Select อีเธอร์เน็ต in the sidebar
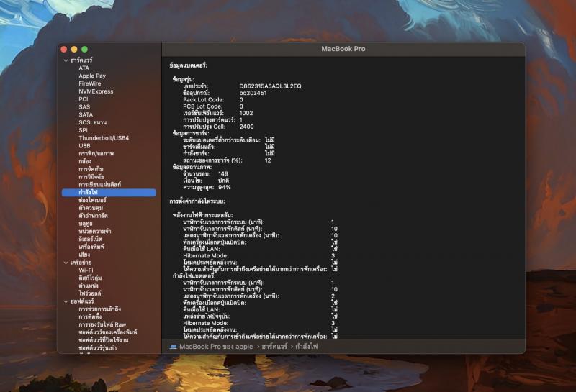The height and width of the screenshot is (392, 576). tap(90, 239)
